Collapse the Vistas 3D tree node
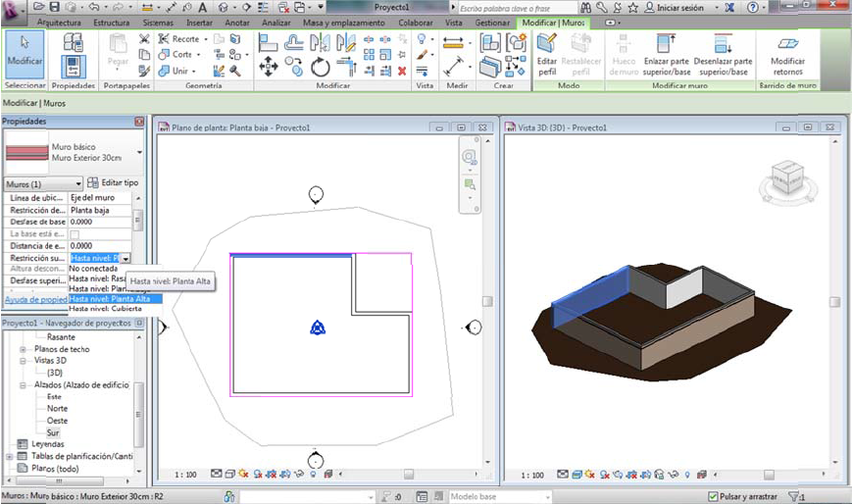 click(x=23, y=361)
